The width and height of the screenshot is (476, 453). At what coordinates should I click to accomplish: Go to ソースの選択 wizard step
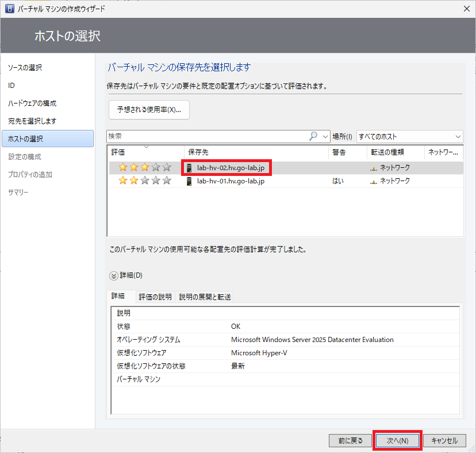coord(25,68)
